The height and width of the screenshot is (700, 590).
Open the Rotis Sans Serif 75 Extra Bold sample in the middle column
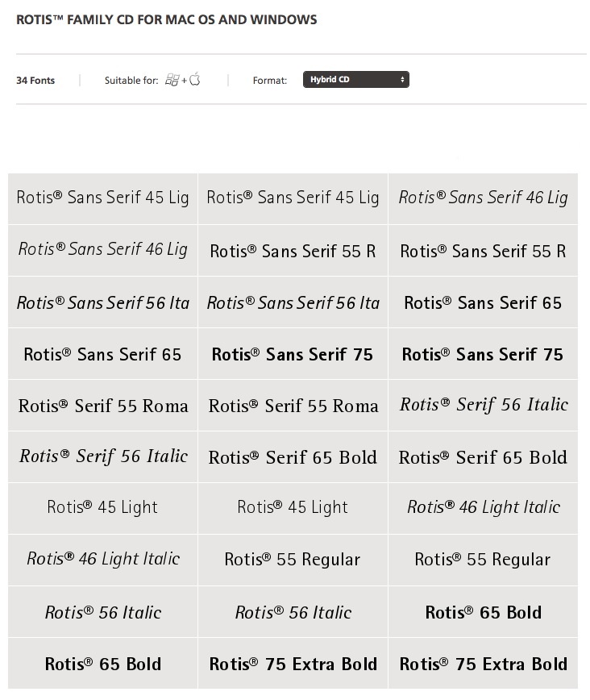click(293, 354)
